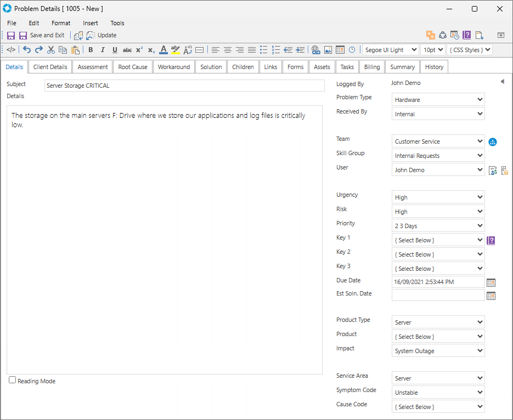Click the Update button
The width and height of the screenshot is (513, 420).
(102, 35)
